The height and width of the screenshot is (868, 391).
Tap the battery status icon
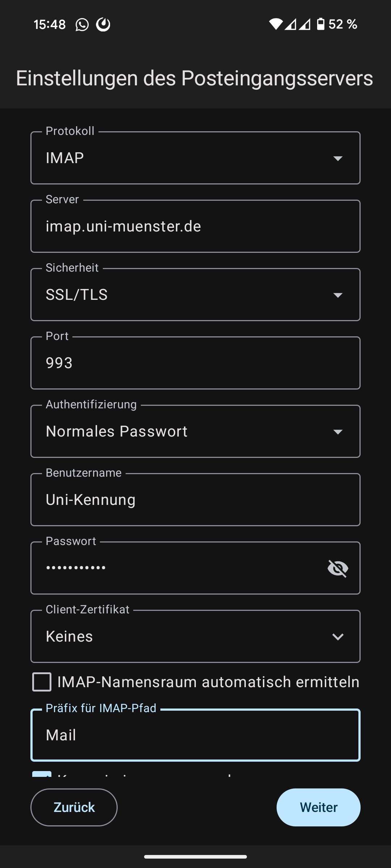click(320, 24)
